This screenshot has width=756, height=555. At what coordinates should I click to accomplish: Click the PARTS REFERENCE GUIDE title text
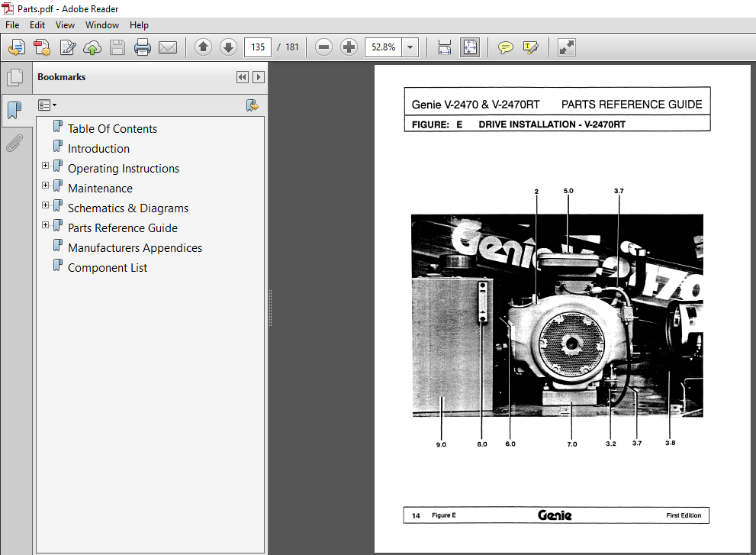point(632,105)
